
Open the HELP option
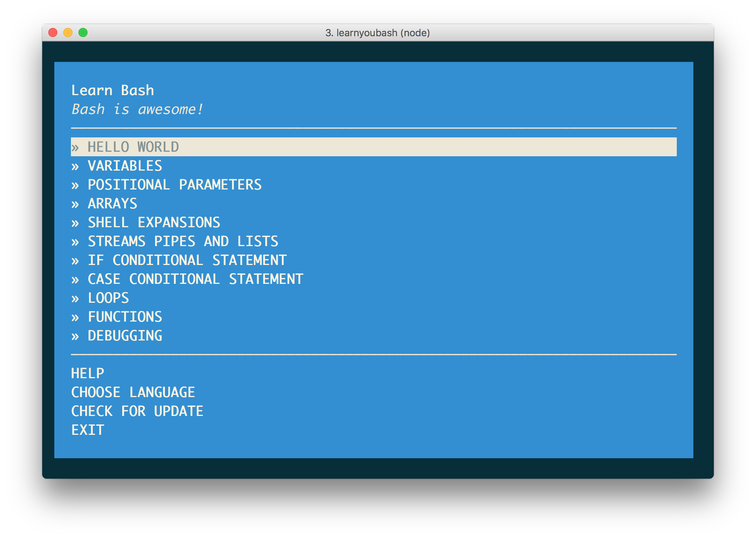click(x=88, y=373)
